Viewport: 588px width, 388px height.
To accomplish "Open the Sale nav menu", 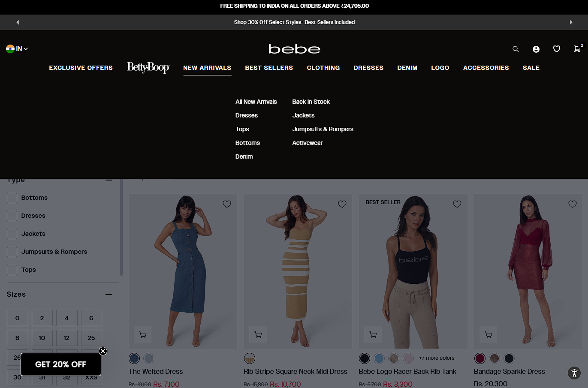I will pyautogui.click(x=531, y=68).
